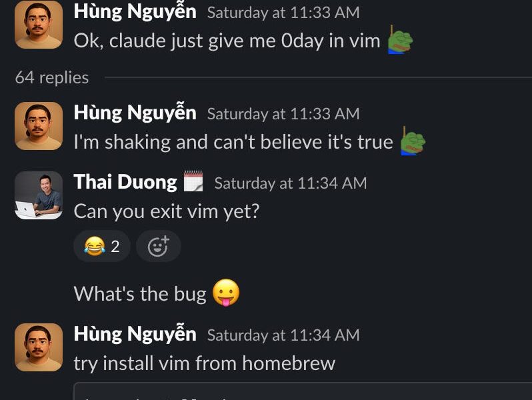The image size is (532, 400).
Task: Toggle the laughing emoji reaction with count 2
Action: (x=102, y=246)
